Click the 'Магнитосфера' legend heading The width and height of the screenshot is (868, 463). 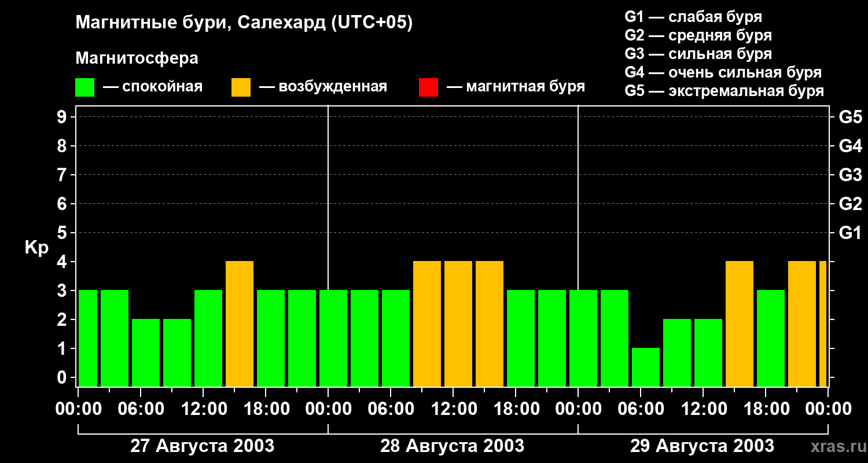coord(137,58)
